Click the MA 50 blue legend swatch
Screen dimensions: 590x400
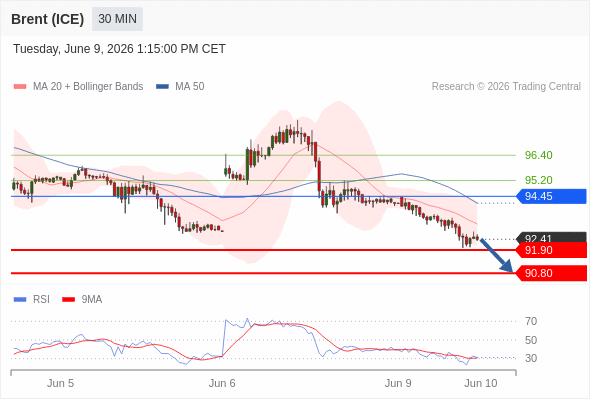(162, 87)
